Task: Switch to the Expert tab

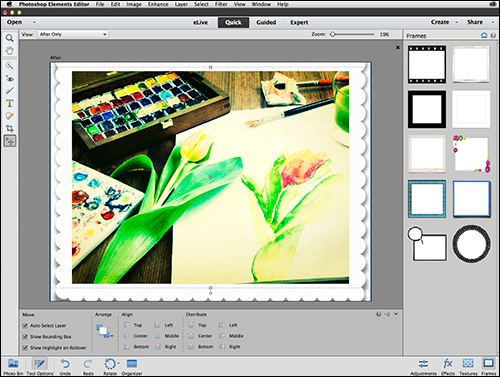Action: click(x=299, y=22)
